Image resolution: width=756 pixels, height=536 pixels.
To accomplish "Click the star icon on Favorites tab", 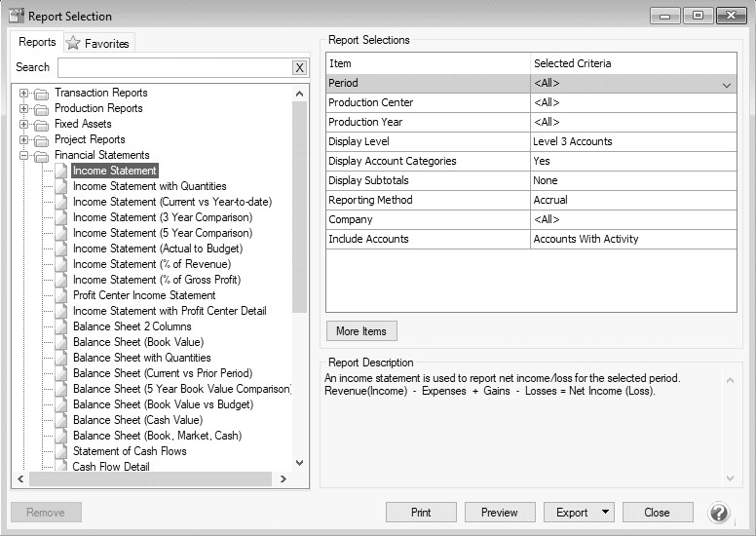I will [73, 43].
